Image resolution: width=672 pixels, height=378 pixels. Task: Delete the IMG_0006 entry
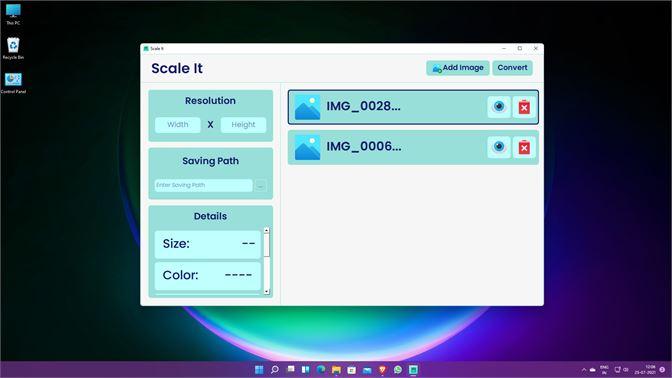click(524, 147)
